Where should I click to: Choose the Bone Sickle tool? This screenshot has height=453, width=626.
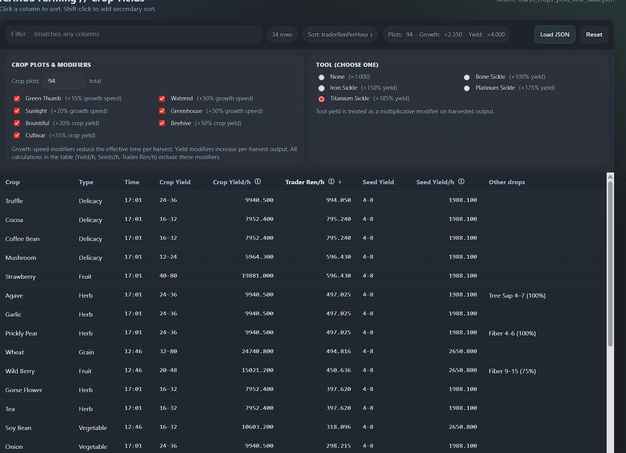click(x=467, y=77)
